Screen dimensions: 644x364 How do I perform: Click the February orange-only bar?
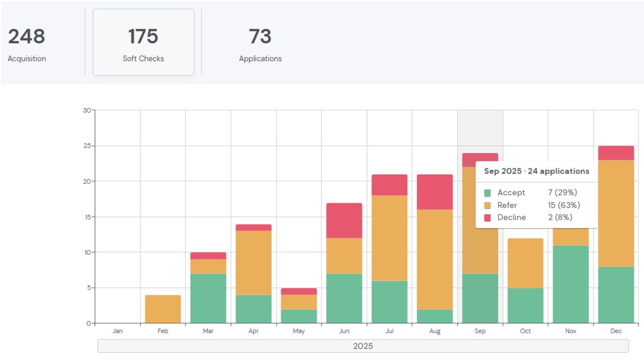162,308
